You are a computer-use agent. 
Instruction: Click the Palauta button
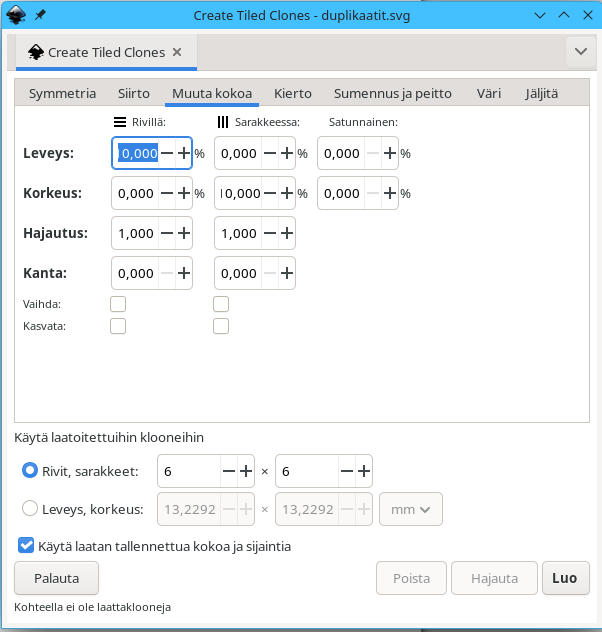click(x=56, y=578)
